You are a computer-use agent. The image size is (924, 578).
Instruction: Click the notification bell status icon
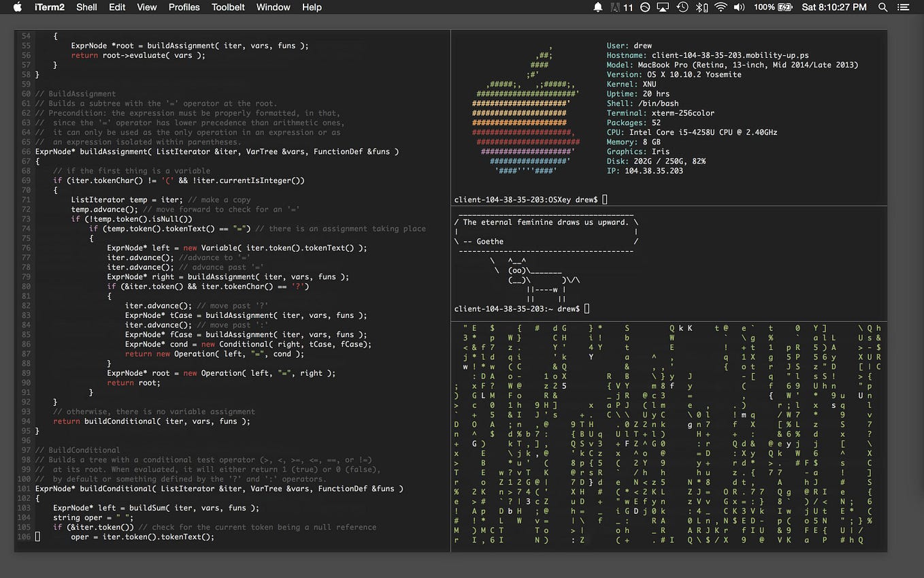click(598, 7)
